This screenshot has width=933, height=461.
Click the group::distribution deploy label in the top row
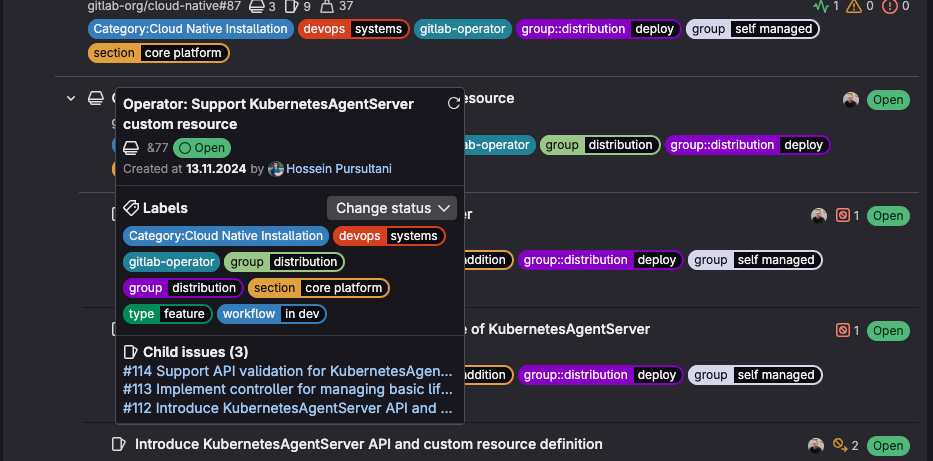point(598,29)
